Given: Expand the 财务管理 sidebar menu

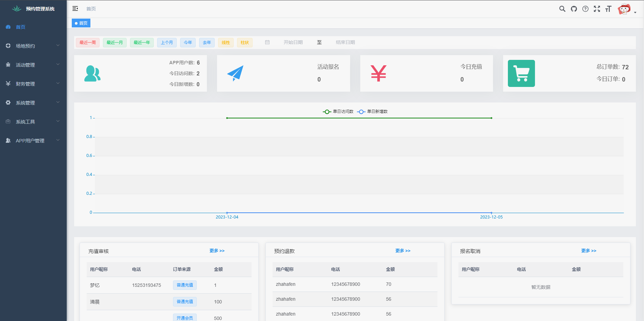Looking at the screenshot, I should pyautogui.click(x=33, y=84).
